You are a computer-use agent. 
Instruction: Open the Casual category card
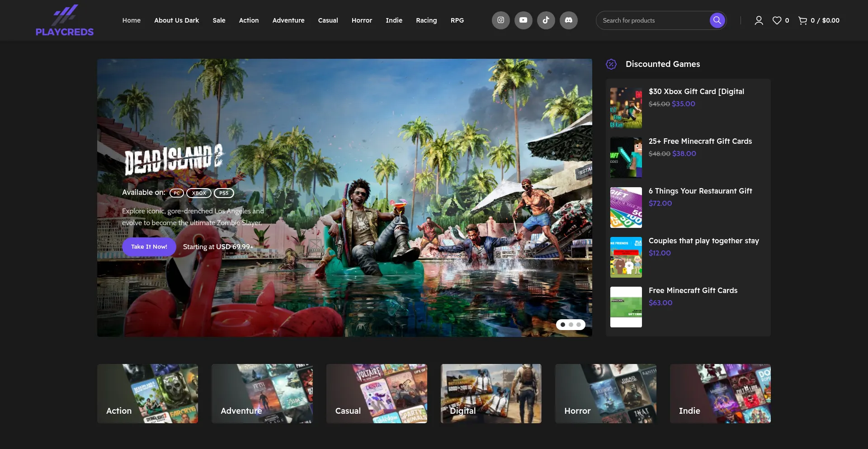377,393
